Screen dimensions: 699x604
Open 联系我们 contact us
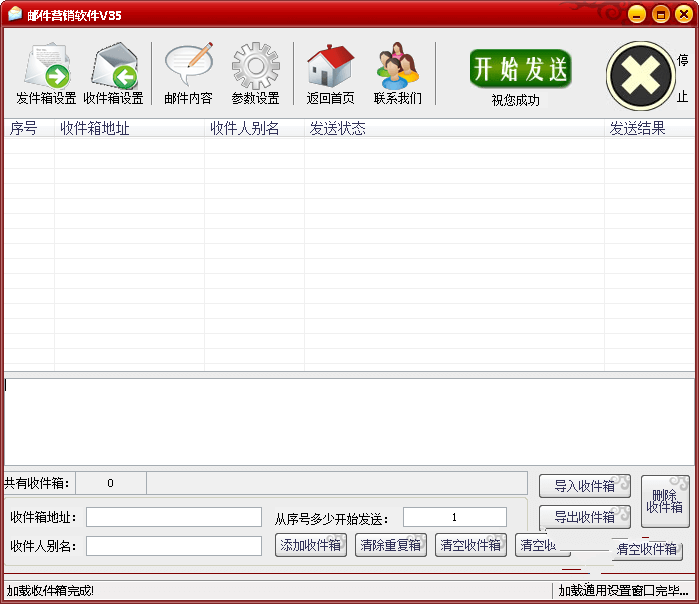click(x=398, y=74)
